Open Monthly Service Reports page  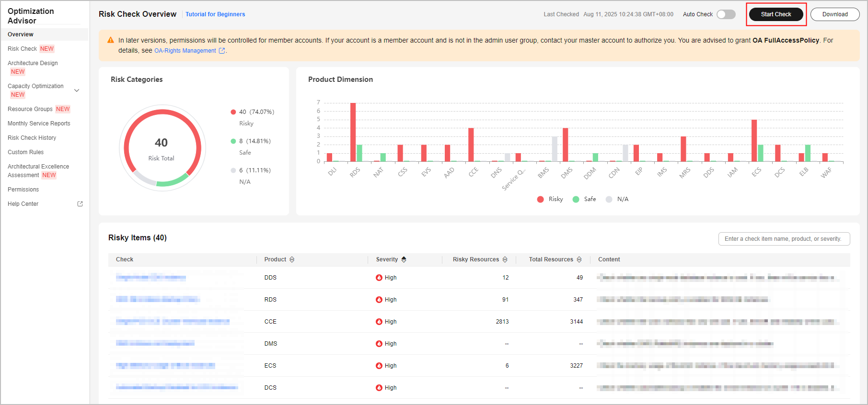pyautogui.click(x=39, y=124)
